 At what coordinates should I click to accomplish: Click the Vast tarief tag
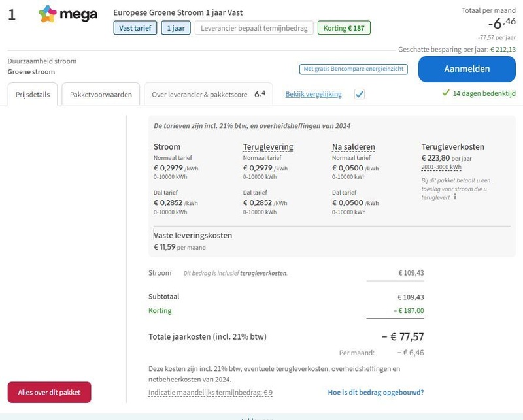point(135,28)
